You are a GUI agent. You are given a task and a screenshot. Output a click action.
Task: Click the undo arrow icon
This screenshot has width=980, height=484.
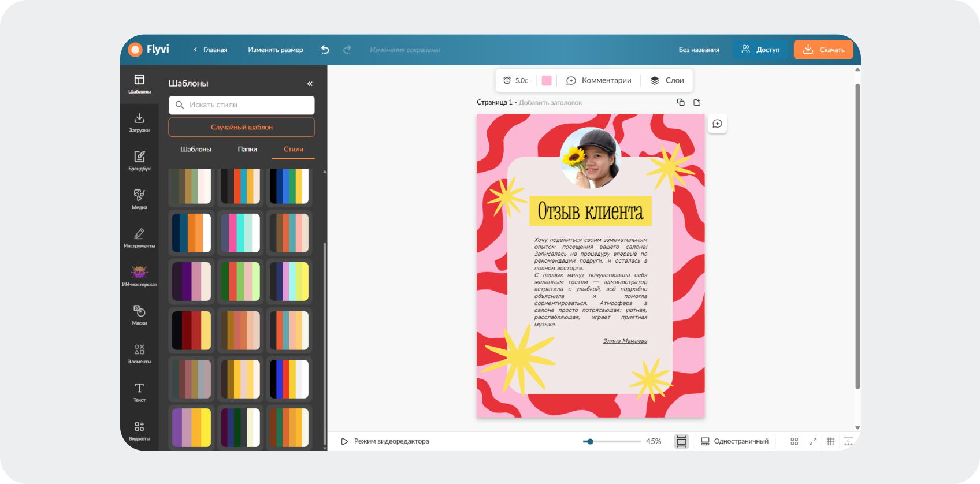325,50
